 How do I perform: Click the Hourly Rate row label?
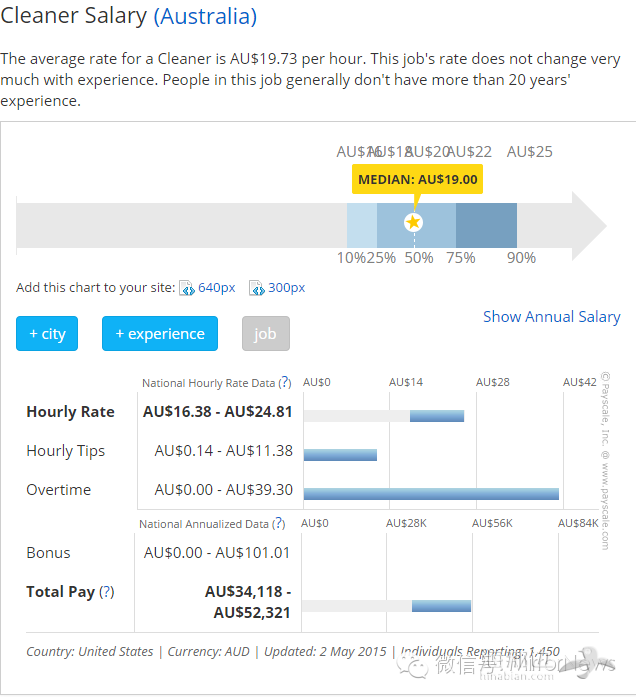[x=71, y=412]
